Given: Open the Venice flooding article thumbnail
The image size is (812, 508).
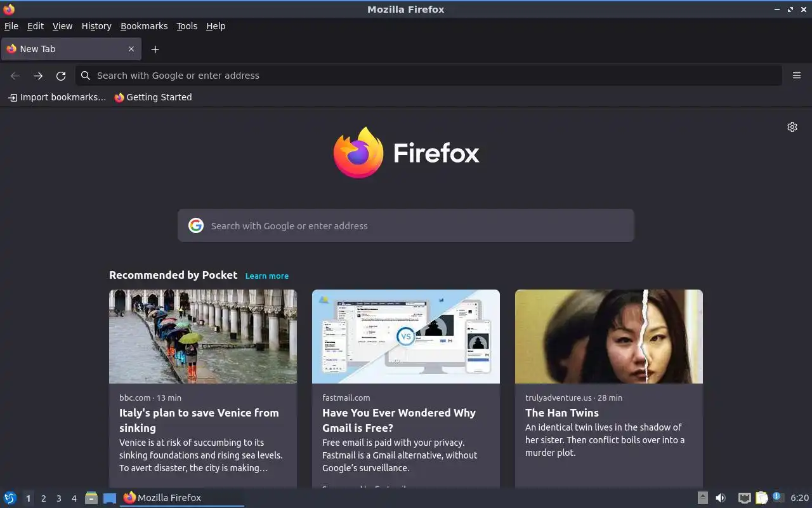Looking at the screenshot, I should [x=203, y=337].
